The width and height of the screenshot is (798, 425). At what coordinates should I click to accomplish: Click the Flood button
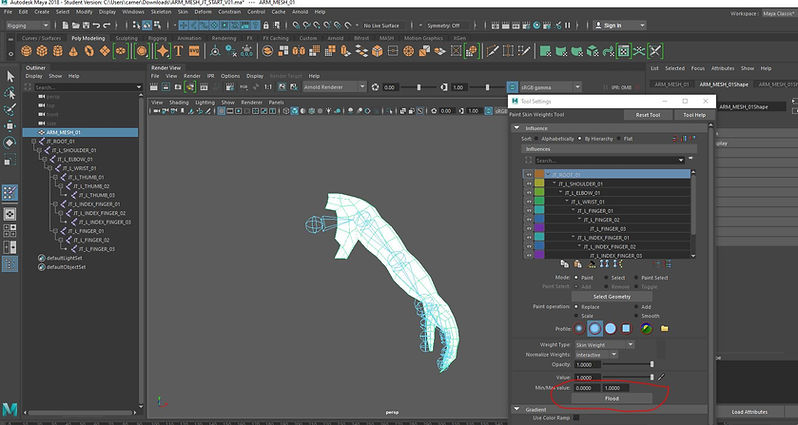tap(612, 398)
